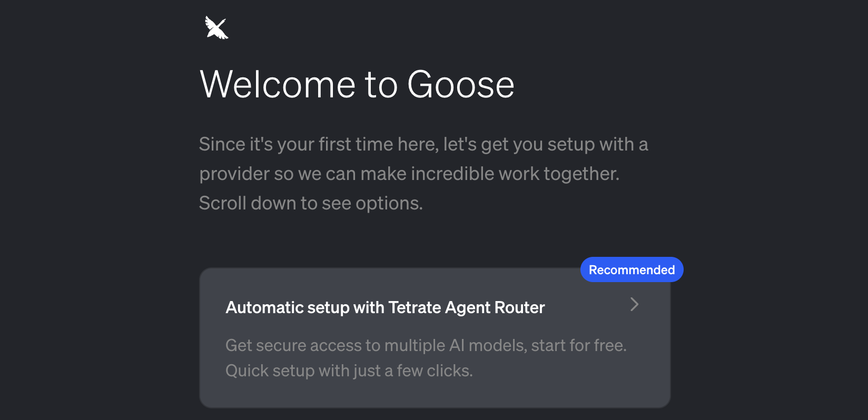Open the chevron arrow on Tetrate card
Image resolution: width=868 pixels, height=420 pixels.
(x=635, y=304)
